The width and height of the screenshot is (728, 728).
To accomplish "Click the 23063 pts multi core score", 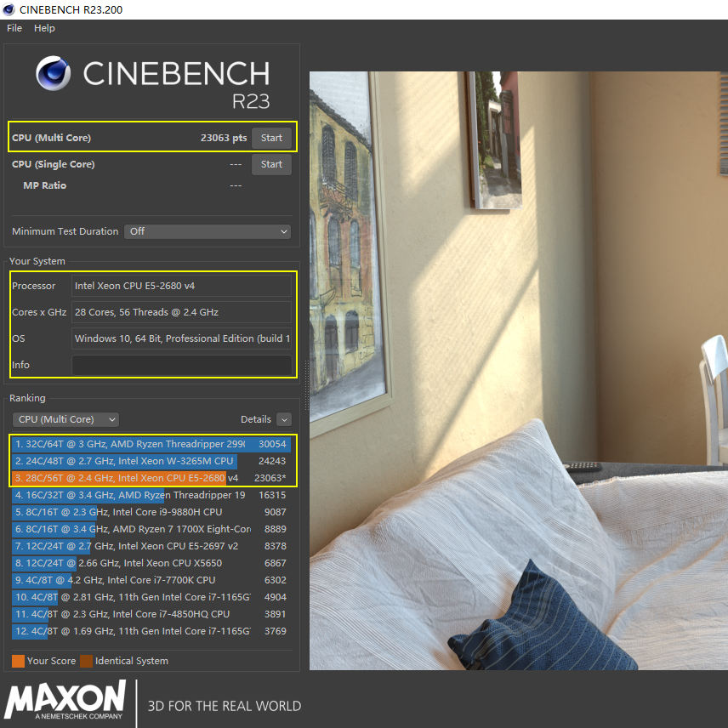I will tap(224, 138).
